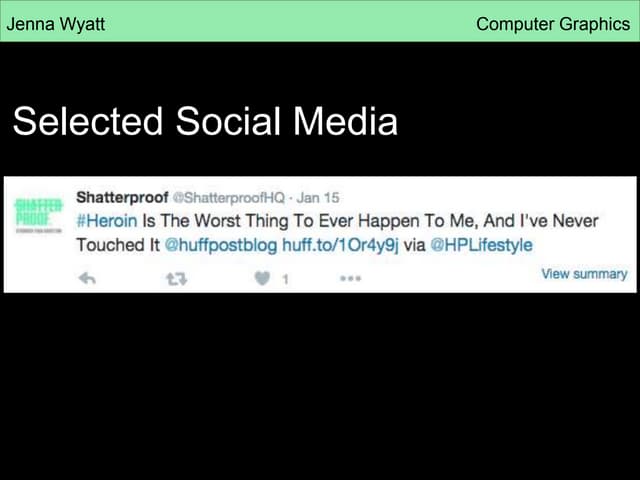Image resolution: width=640 pixels, height=480 pixels.
Task: Select the Selected Social Media slide title
Action: [x=205, y=123]
